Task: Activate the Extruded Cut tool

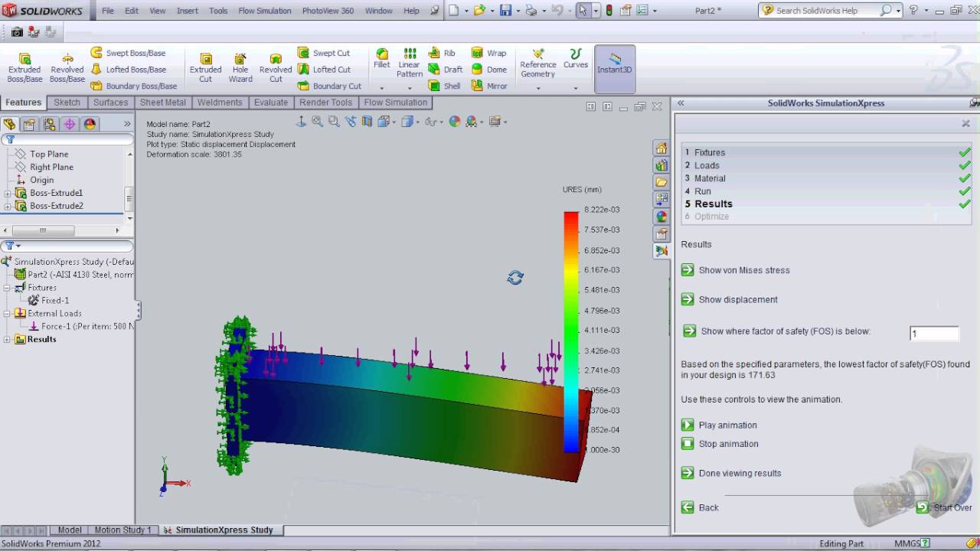Action: tap(205, 67)
